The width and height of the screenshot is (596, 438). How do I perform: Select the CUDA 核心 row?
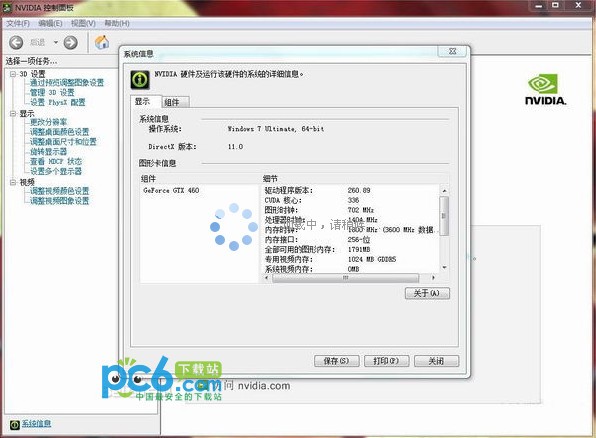pos(350,200)
